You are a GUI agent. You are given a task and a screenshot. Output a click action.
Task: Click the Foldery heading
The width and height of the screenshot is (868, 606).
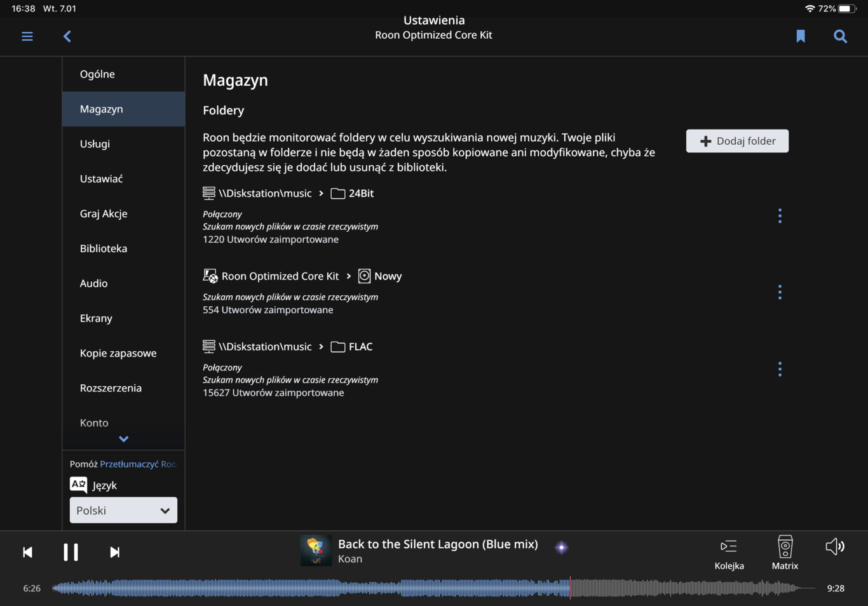(x=223, y=111)
